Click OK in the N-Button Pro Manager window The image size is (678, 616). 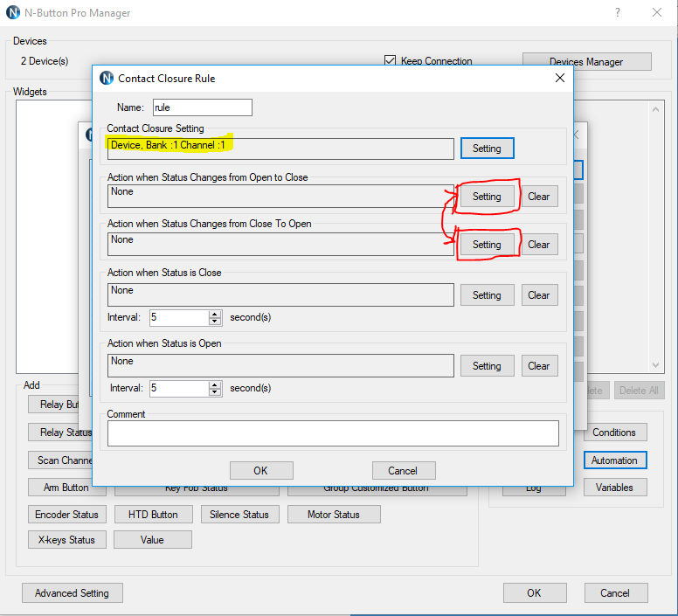coord(535,593)
